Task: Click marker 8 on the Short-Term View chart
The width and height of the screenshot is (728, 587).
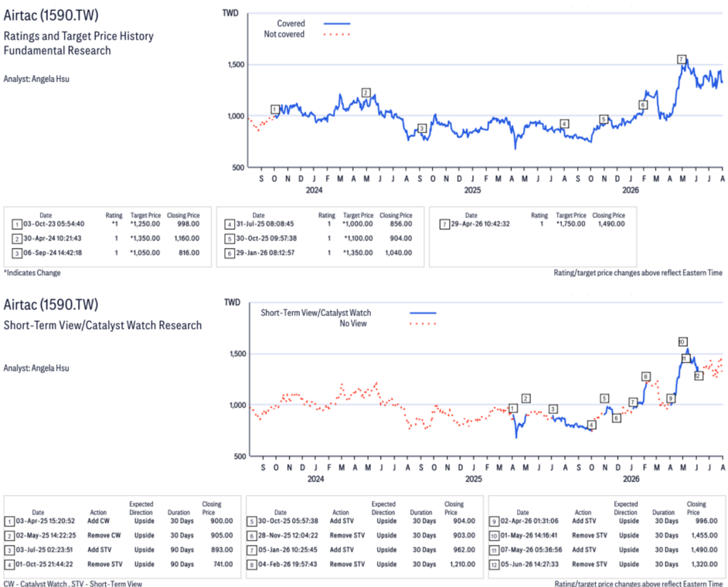Action: coord(645,376)
